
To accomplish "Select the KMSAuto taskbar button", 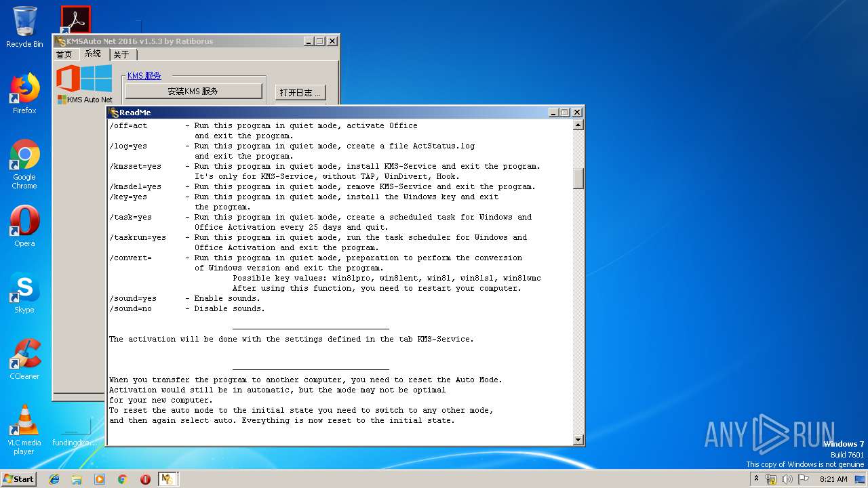I will pos(167,479).
